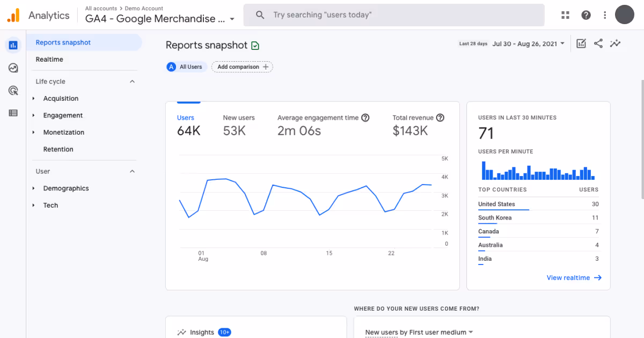
Task: Click the search magnifier icon
Action: pos(260,15)
